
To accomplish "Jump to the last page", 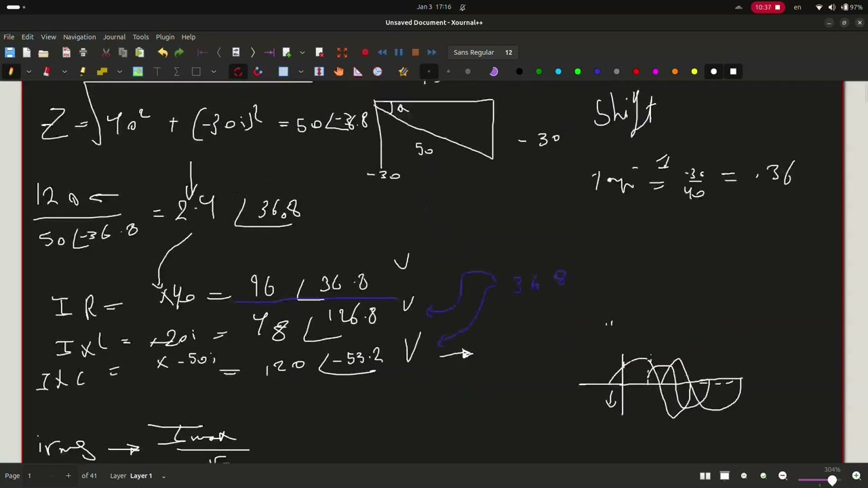I will [x=269, y=52].
